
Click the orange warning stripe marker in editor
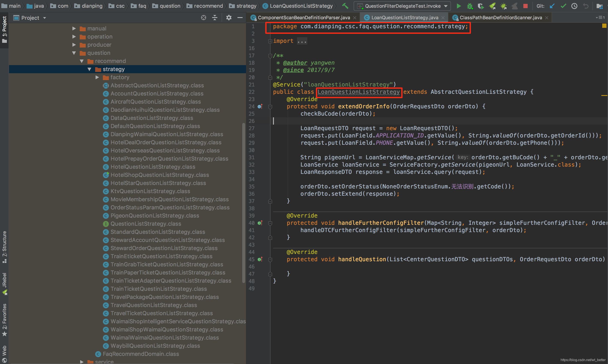pyautogui.click(x=604, y=95)
